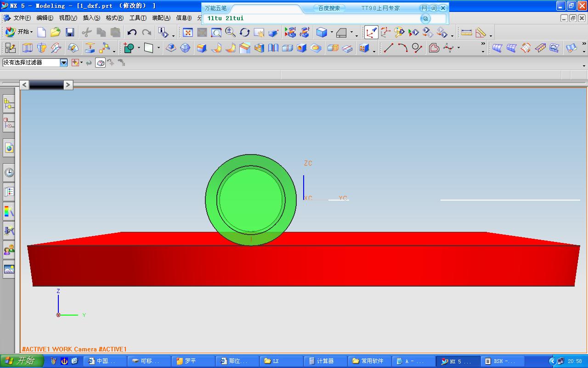This screenshot has height=368, width=588.
Task: Open the 文件(F) File menu
Action: point(22,18)
